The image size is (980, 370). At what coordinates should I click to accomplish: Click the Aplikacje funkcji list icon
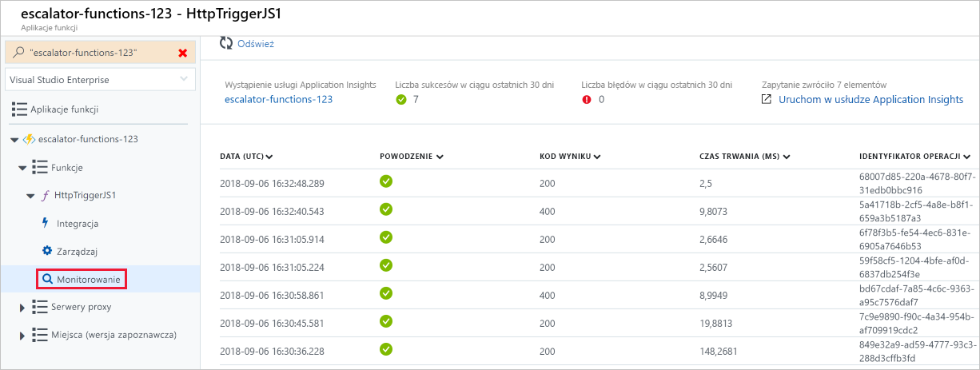[x=19, y=109]
